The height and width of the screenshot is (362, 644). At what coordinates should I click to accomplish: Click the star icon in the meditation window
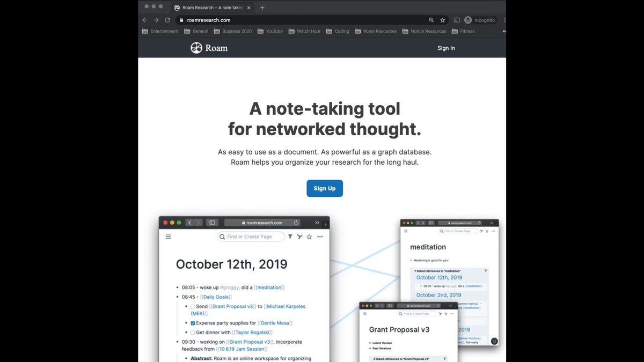tap(487, 231)
